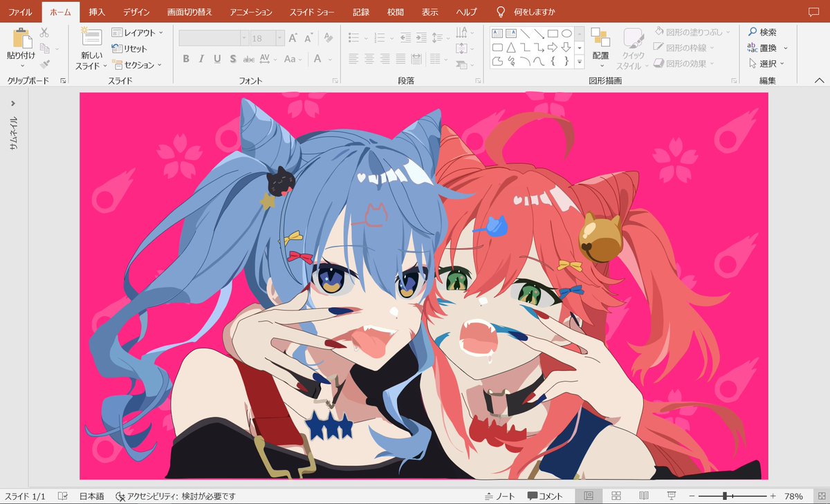Select the left brace shape
This screenshot has width=830, height=504.
[553, 61]
